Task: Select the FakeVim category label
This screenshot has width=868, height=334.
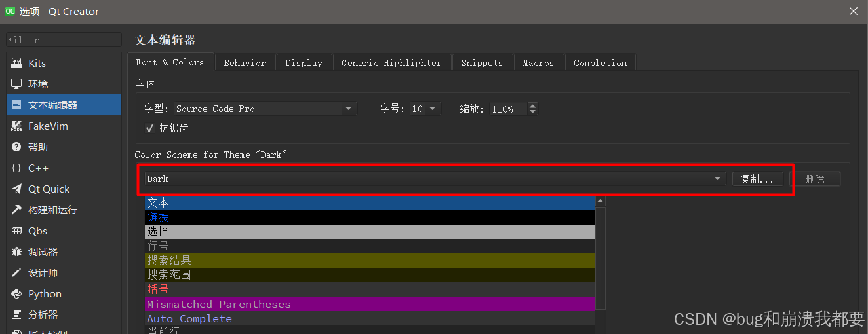Action: pyautogui.click(x=48, y=126)
